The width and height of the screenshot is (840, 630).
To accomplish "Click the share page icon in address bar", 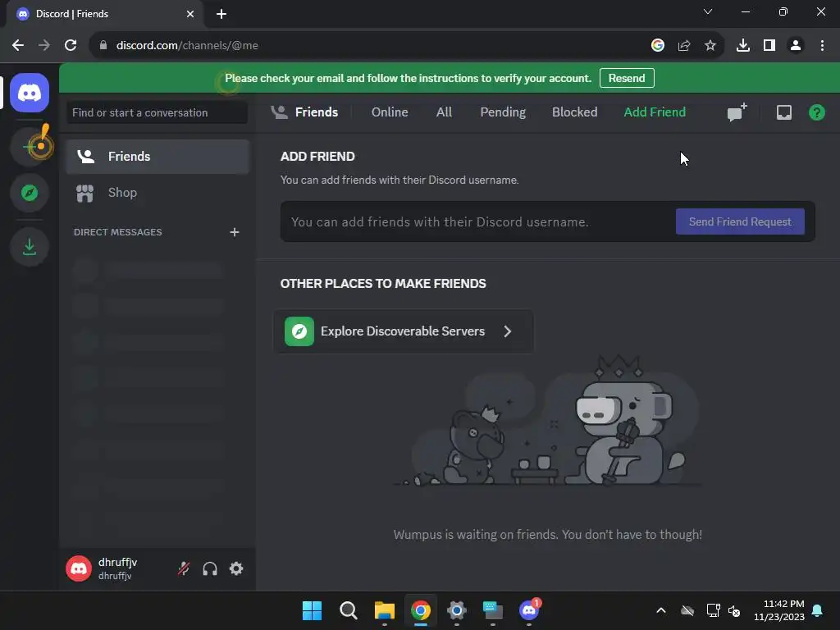I will (x=683, y=46).
